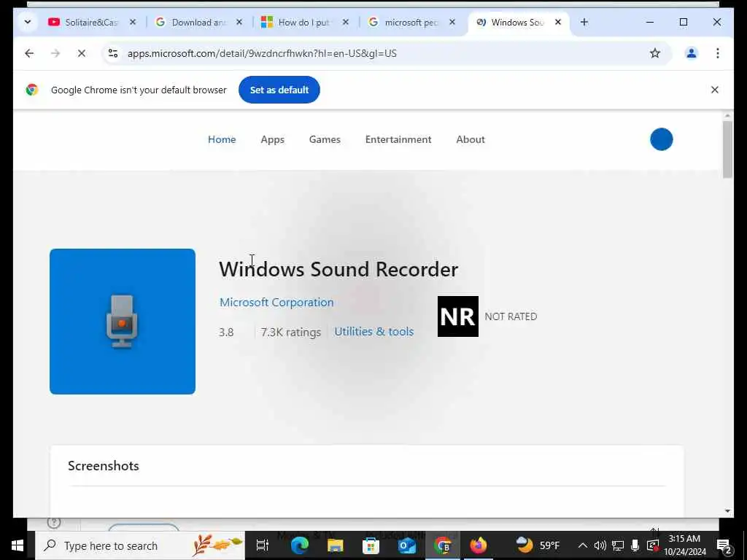The width and height of the screenshot is (747, 560).
Task: Close the Windows Sound Recorder tab
Action: [558, 22]
